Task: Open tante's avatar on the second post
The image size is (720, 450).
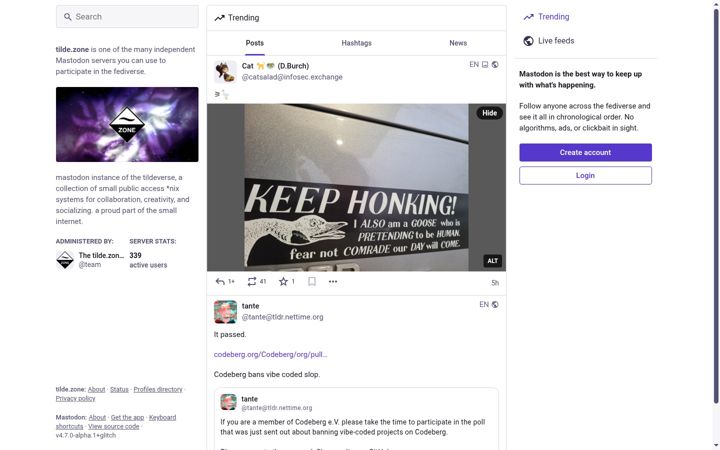Action: (225, 312)
